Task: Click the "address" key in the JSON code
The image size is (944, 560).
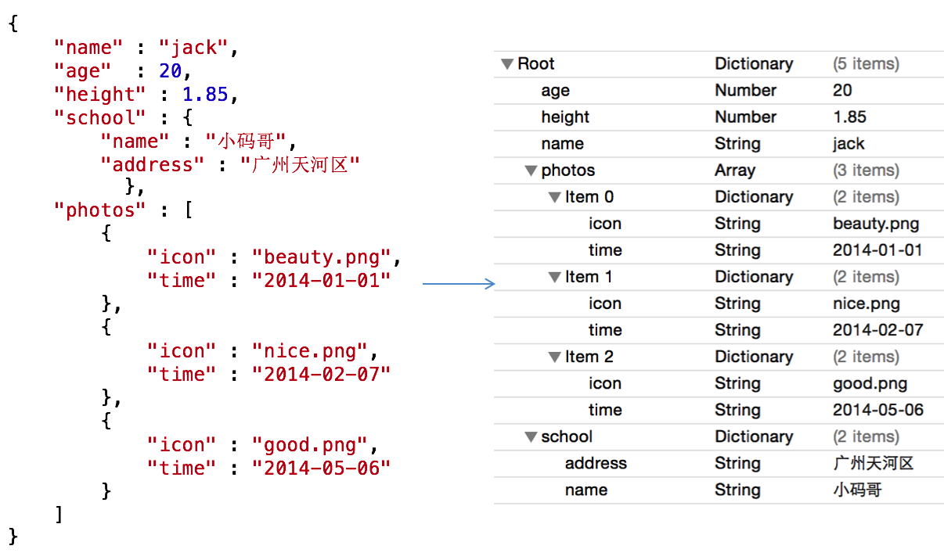Action: [152, 165]
